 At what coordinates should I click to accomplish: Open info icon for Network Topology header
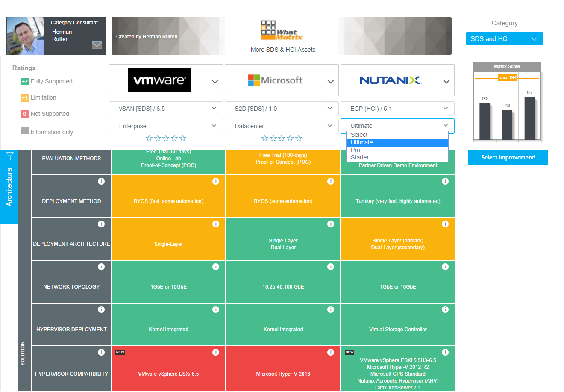[101, 267]
